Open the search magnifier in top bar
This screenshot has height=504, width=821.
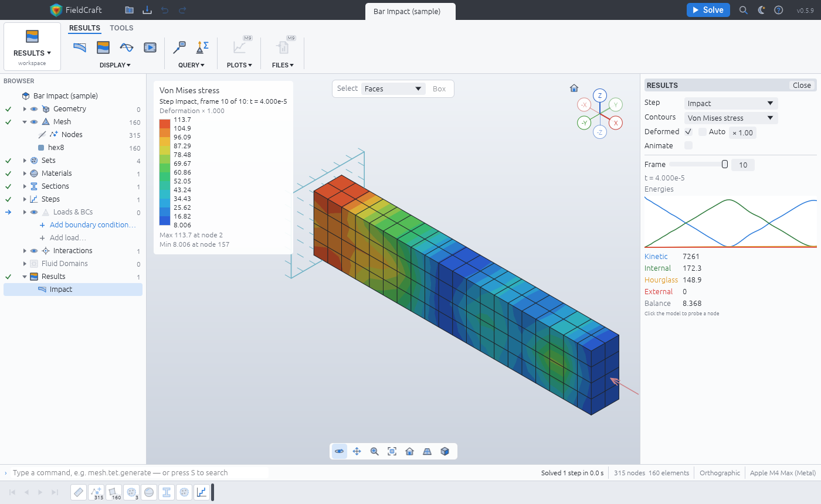click(744, 10)
